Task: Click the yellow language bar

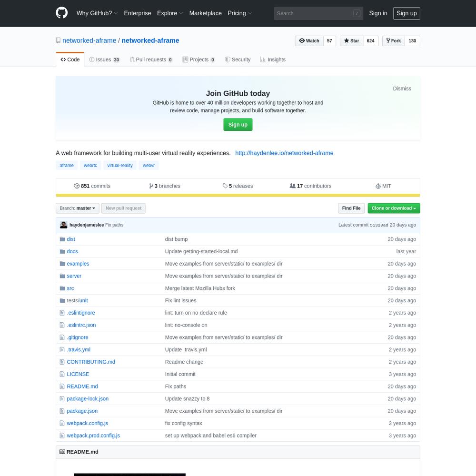Action: click(238, 196)
